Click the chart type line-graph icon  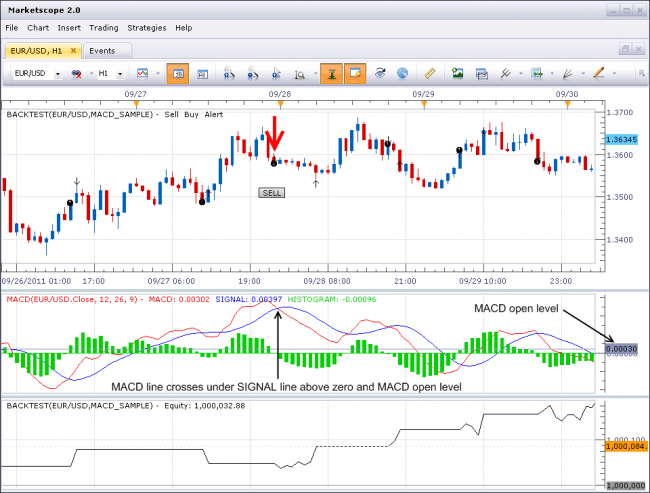pyautogui.click(x=142, y=74)
